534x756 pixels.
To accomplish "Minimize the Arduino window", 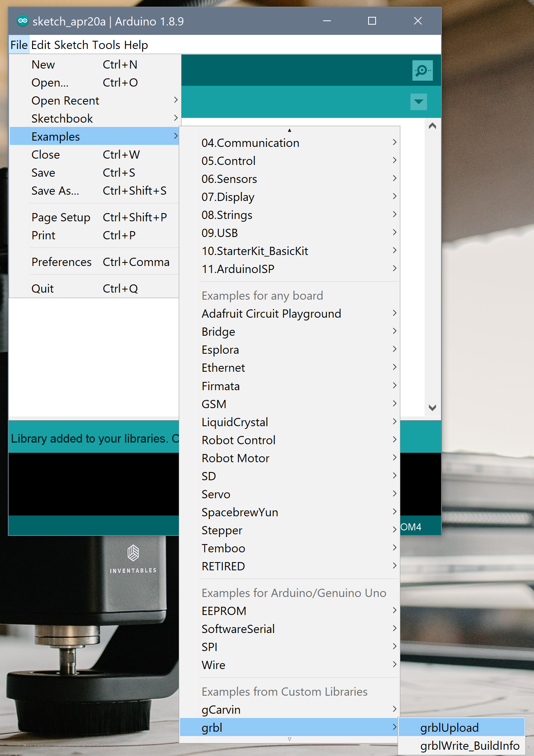I will pos(327,21).
